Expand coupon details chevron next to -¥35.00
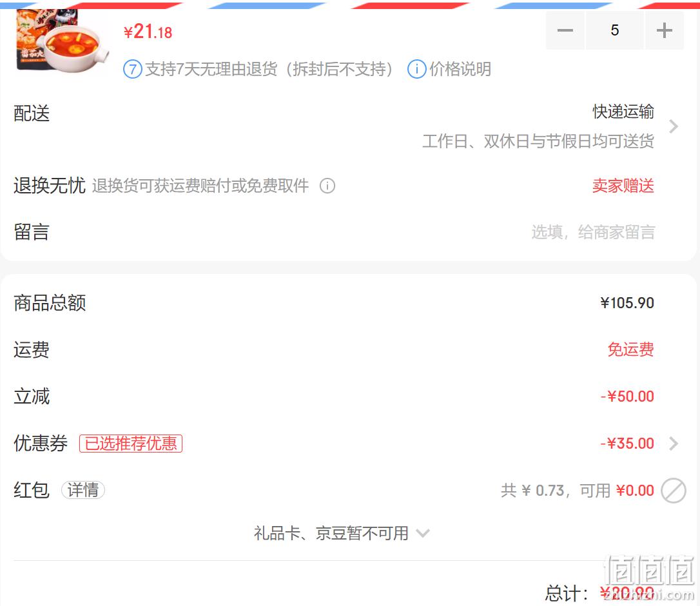 click(x=674, y=444)
